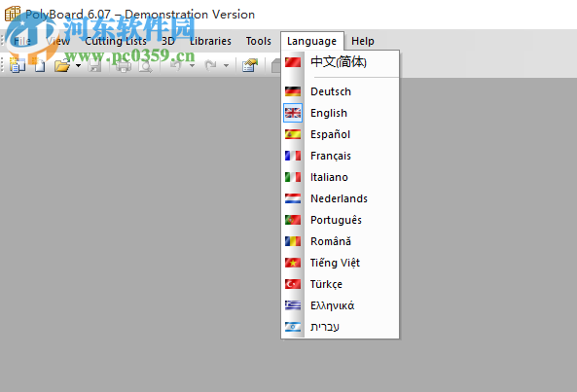Select 中文(简体) language option
This screenshot has height=392, width=577.
click(x=340, y=62)
